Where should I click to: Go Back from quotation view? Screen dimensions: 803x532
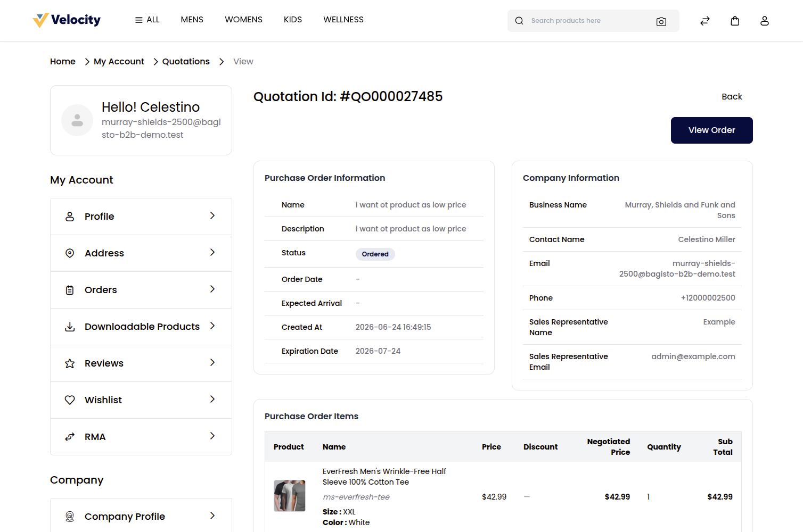732,97
